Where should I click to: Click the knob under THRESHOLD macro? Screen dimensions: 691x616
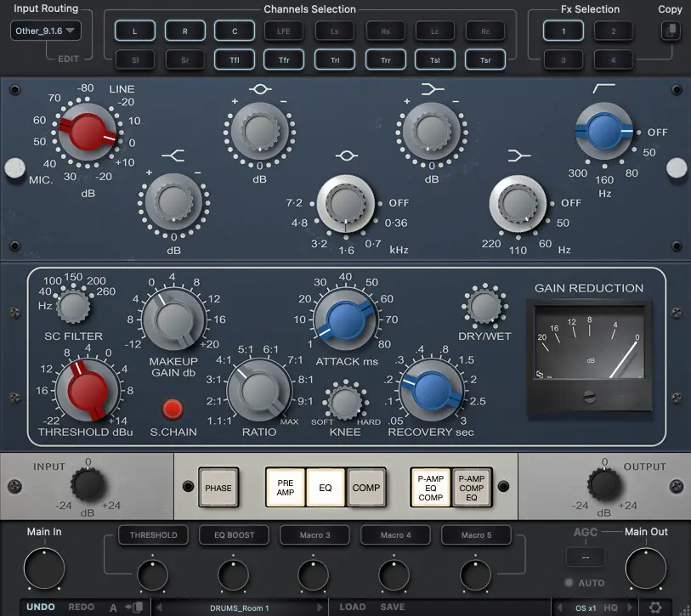click(152, 575)
